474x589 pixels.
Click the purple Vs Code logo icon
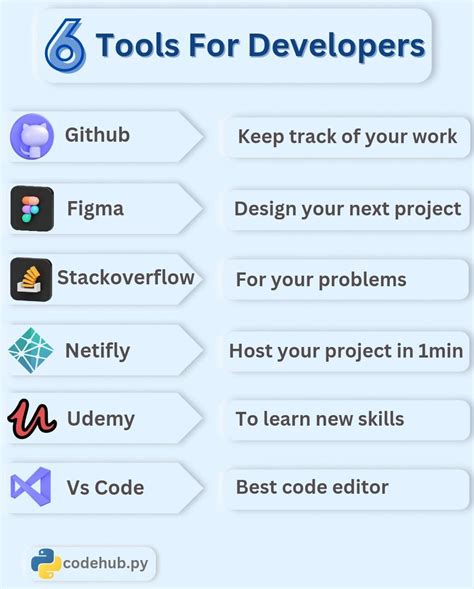(x=31, y=487)
